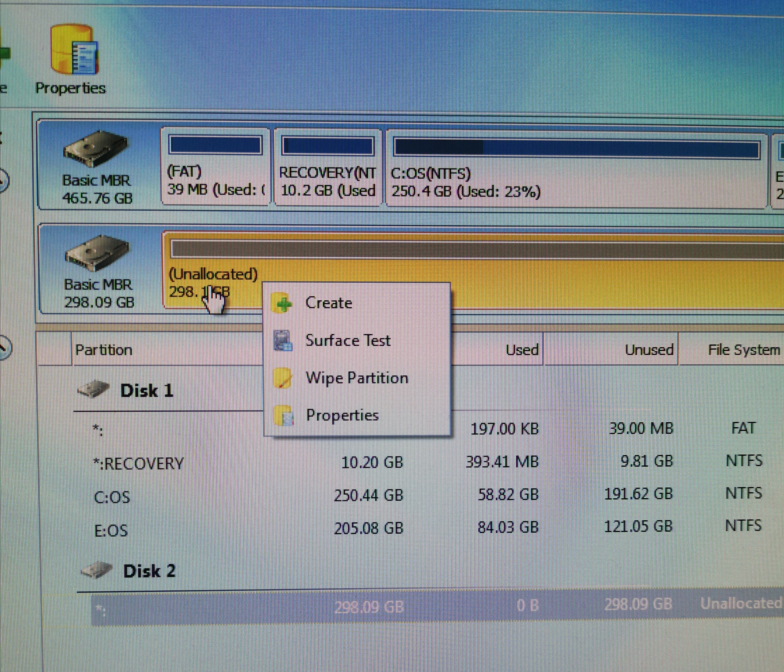Select Wipe Partition in context menu

coord(357,378)
